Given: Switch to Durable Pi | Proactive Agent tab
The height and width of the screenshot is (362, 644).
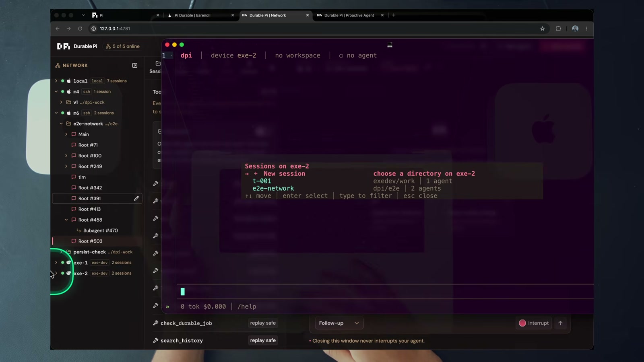Looking at the screenshot, I should click(351, 15).
